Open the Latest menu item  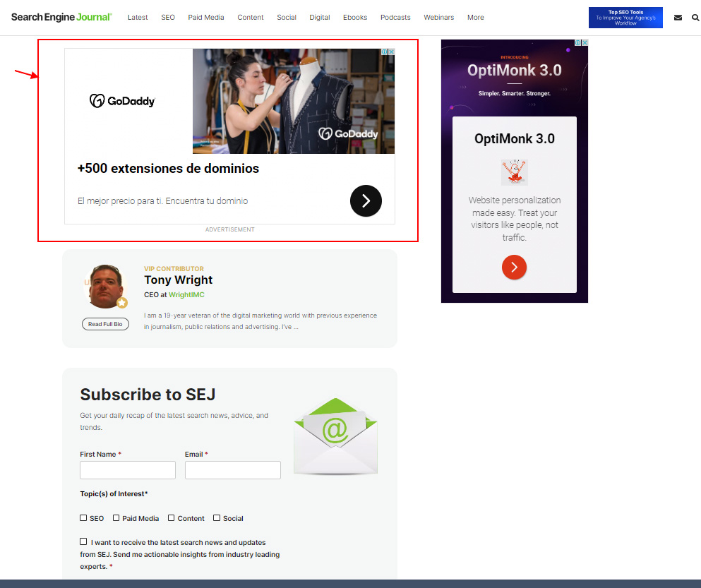pyautogui.click(x=138, y=18)
